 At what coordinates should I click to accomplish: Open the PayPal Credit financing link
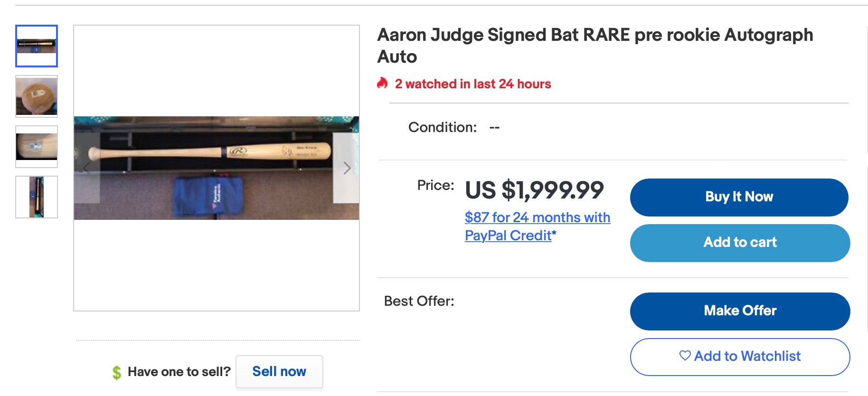pyautogui.click(x=537, y=226)
